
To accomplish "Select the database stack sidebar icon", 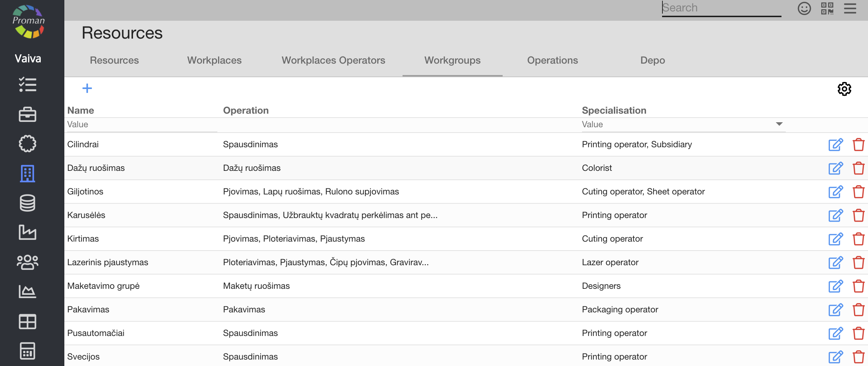I will pos(28,203).
